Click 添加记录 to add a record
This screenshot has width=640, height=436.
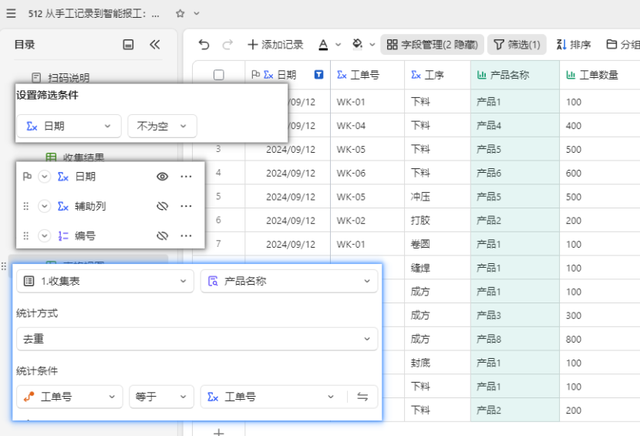coord(276,44)
